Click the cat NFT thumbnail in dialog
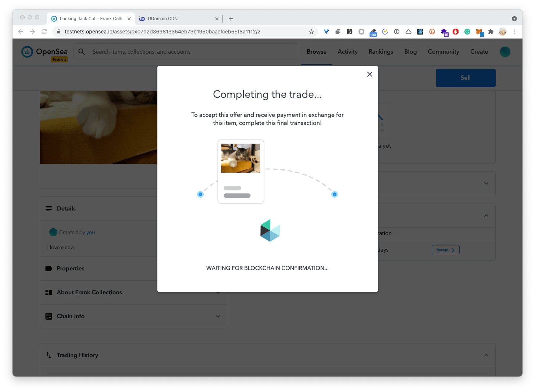This screenshot has height=392, width=535. point(240,158)
